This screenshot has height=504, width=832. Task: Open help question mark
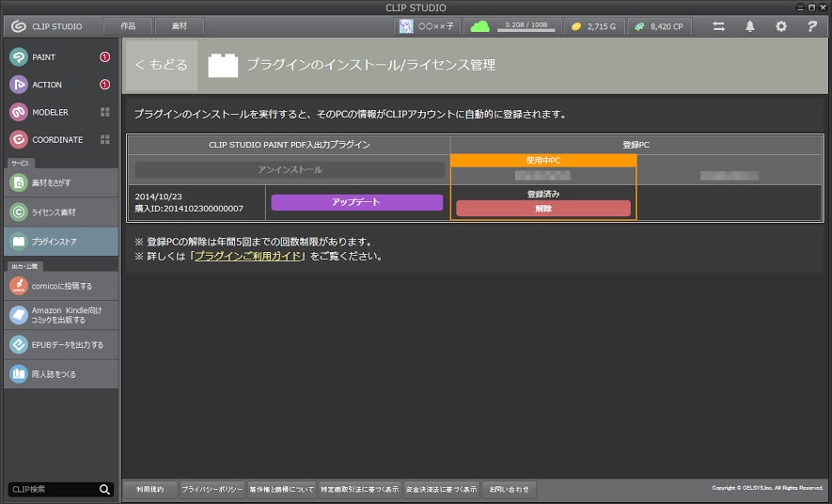[812, 26]
